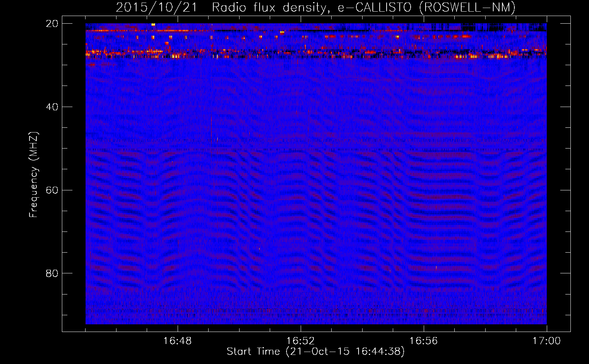Select the 16:52 time tick label
This screenshot has width=589, height=364.
(301, 341)
